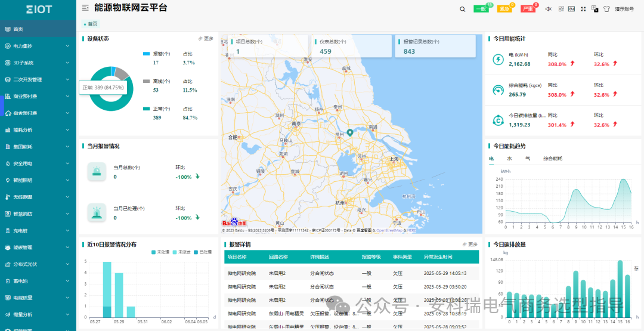The image size is (644, 331).
Task: Expand the 需量分析 menu chevron
Action: [68, 314]
